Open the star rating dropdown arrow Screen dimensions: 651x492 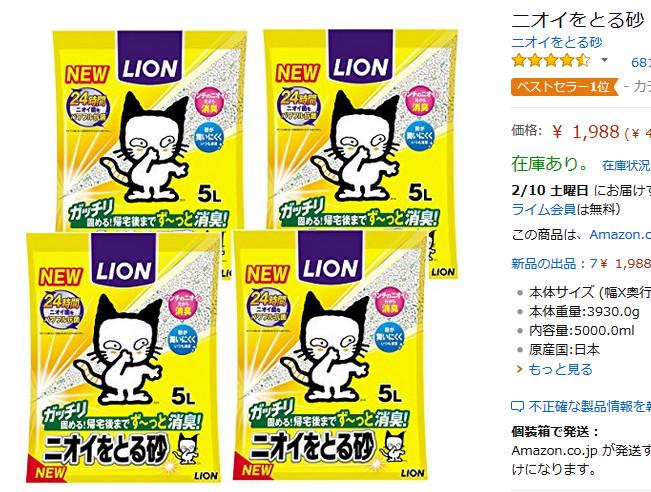(x=604, y=60)
